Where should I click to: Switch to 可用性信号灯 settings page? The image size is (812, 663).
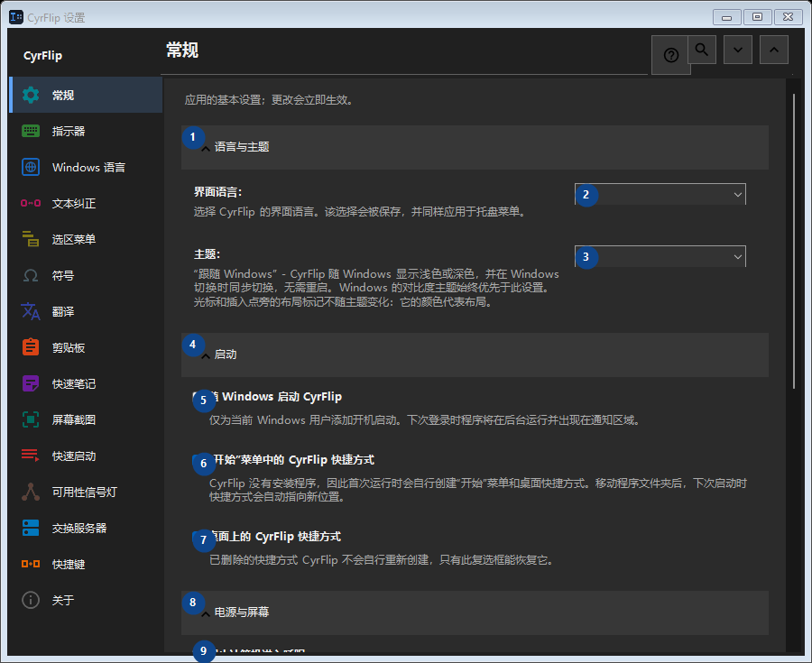point(86,492)
